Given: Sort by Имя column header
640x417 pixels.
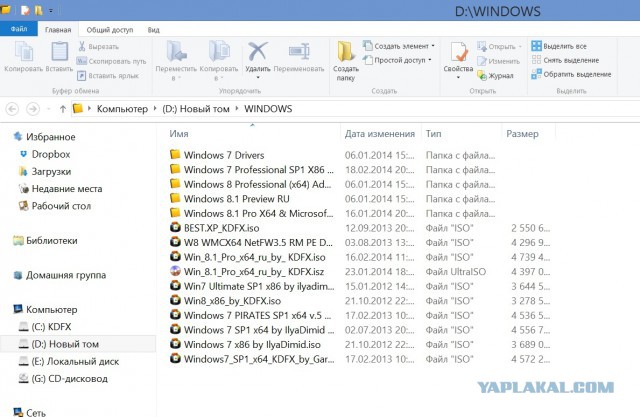Looking at the screenshot, I should click(x=179, y=134).
